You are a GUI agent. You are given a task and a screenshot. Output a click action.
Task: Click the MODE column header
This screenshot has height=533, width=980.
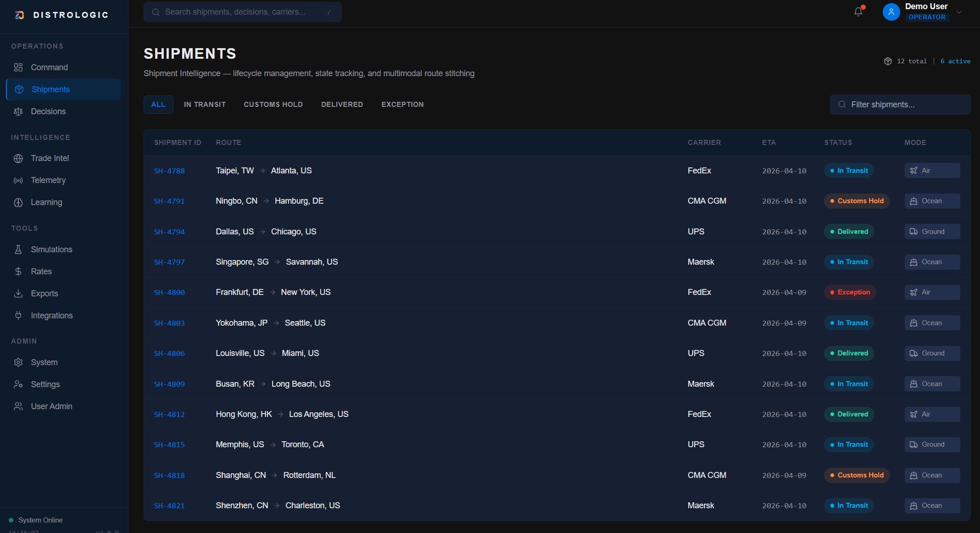(915, 143)
